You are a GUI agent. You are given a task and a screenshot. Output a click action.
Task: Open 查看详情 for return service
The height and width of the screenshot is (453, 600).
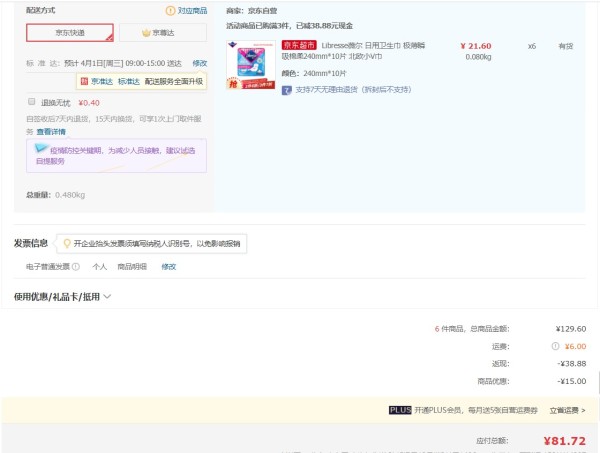(51, 132)
